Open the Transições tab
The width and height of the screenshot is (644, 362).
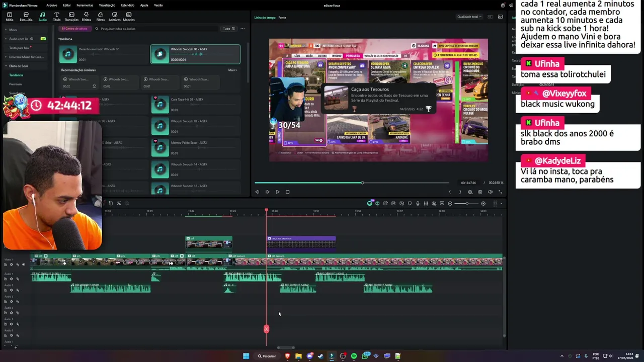[71, 17]
